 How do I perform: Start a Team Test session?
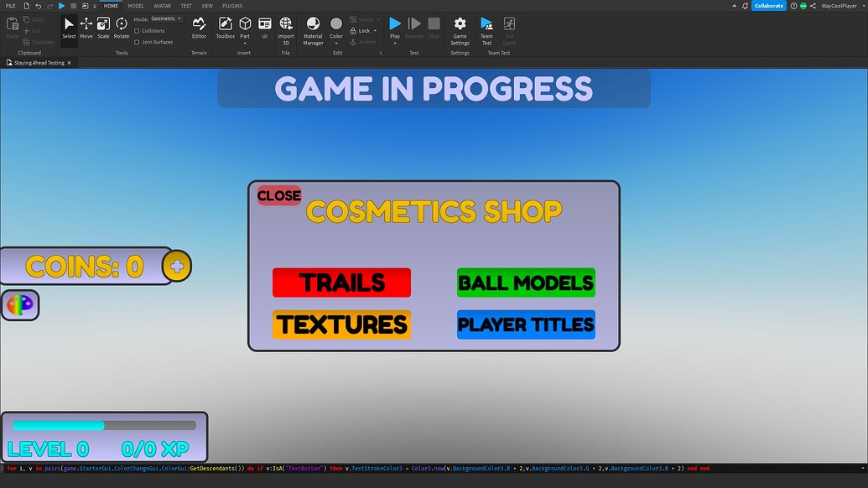(x=486, y=25)
